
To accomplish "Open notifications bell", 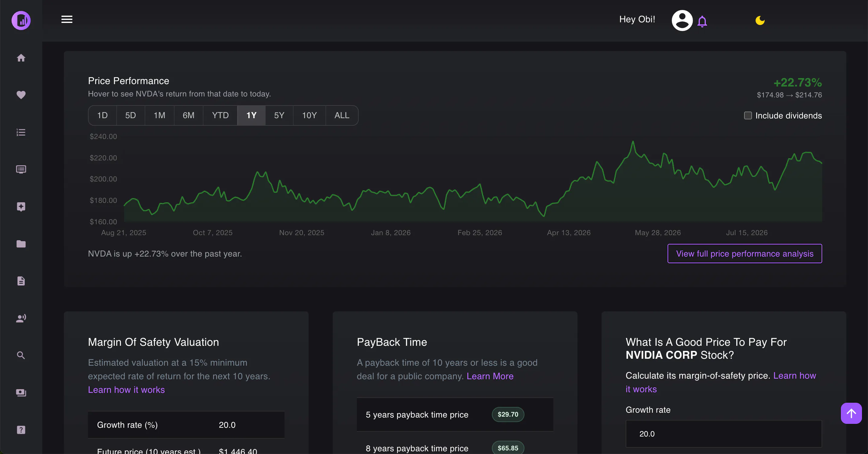I will [x=702, y=21].
